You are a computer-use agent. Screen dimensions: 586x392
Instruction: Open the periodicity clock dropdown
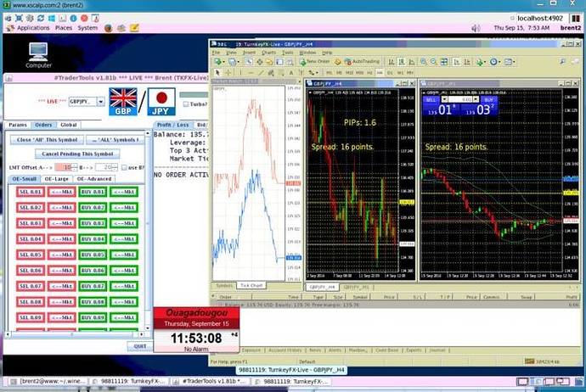(499, 62)
